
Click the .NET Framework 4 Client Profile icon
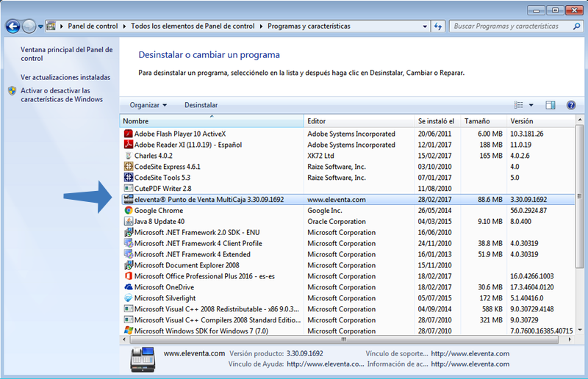click(128, 243)
